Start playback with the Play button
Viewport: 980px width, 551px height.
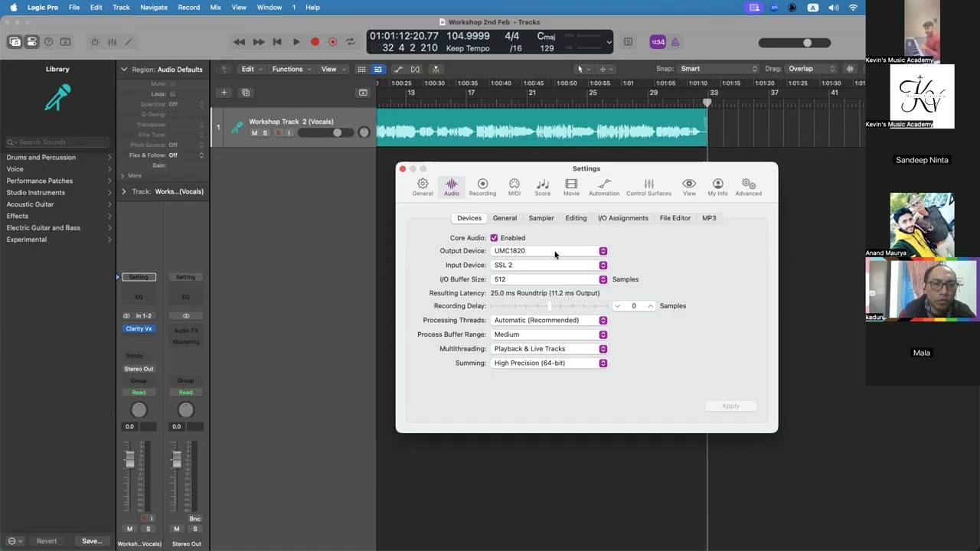pyautogui.click(x=296, y=42)
